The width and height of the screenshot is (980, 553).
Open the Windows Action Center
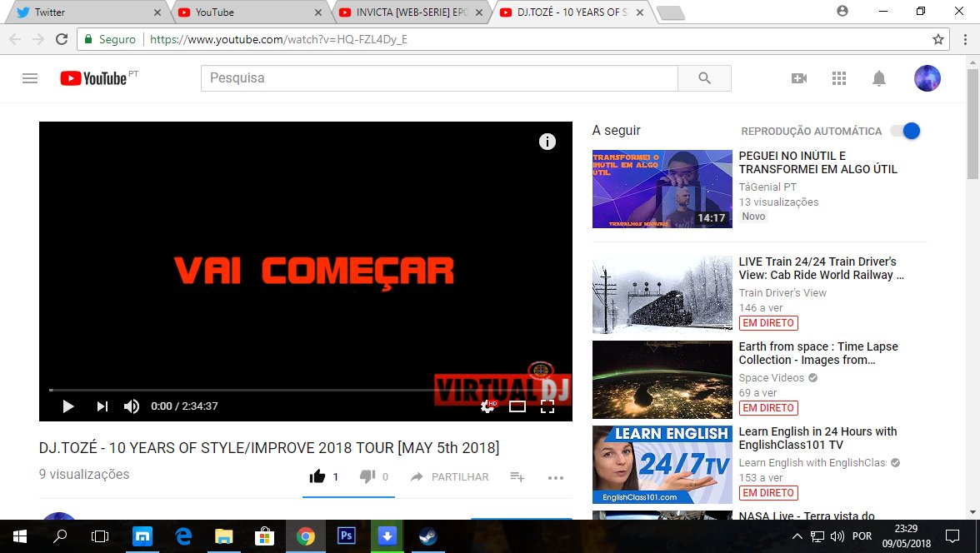pos(952,536)
